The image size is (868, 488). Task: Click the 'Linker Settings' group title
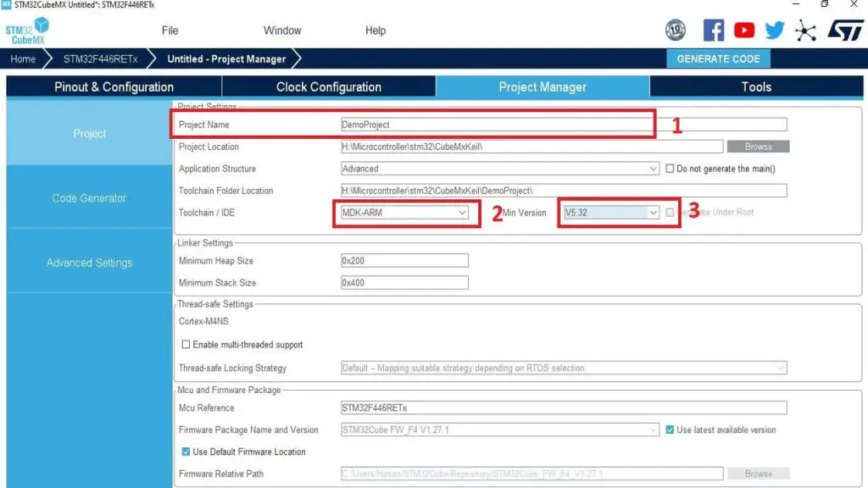[205, 243]
